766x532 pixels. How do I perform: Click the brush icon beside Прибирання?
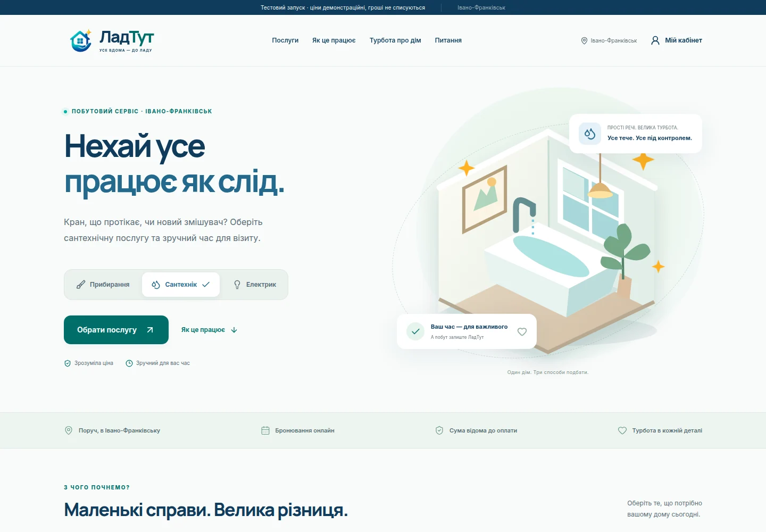click(x=81, y=285)
